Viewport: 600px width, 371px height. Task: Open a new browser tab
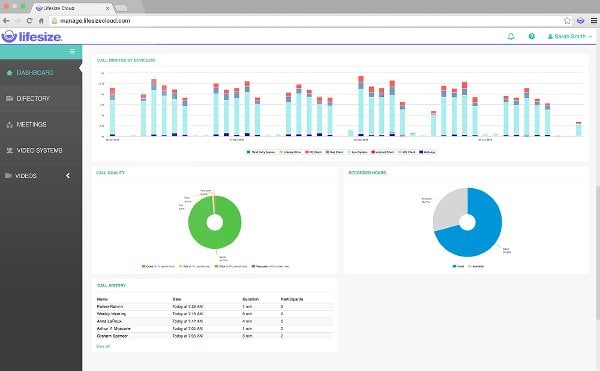(x=121, y=8)
